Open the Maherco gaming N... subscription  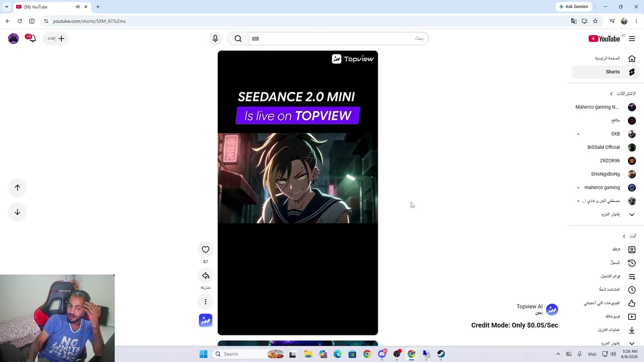point(605,107)
